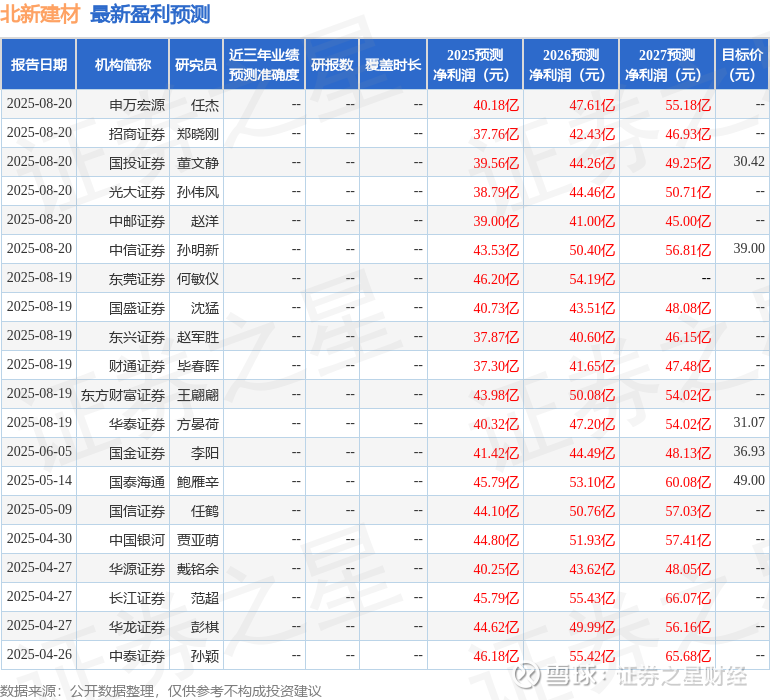
Task: Click researcher name 任杰
Action: tap(205, 105)
